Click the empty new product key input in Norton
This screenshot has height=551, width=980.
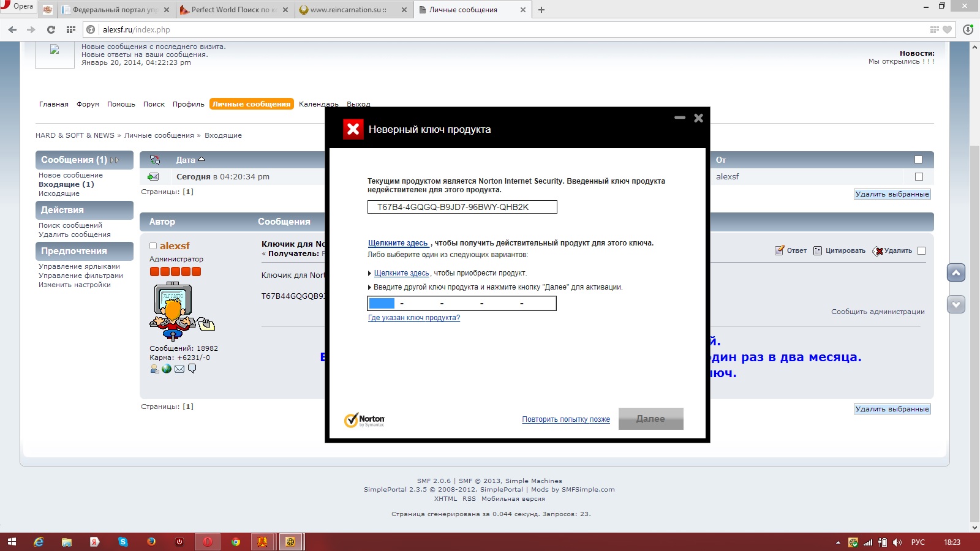[462, 303]
